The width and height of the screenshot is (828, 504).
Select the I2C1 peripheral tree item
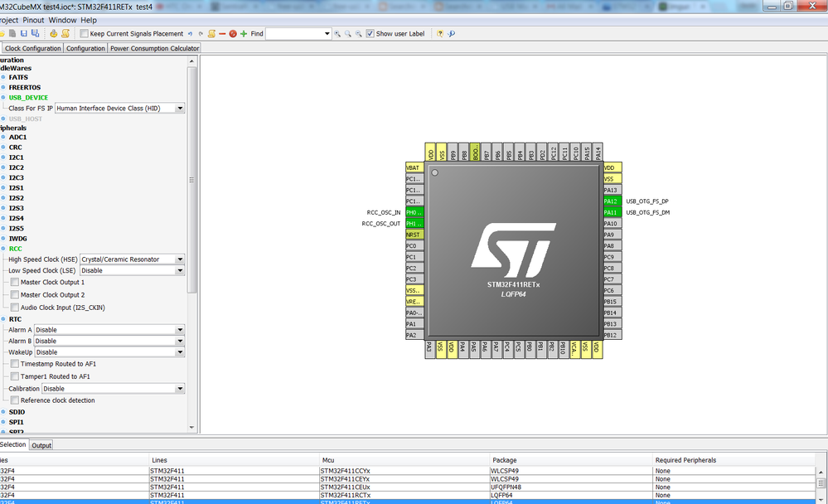(x=17, y=157)
